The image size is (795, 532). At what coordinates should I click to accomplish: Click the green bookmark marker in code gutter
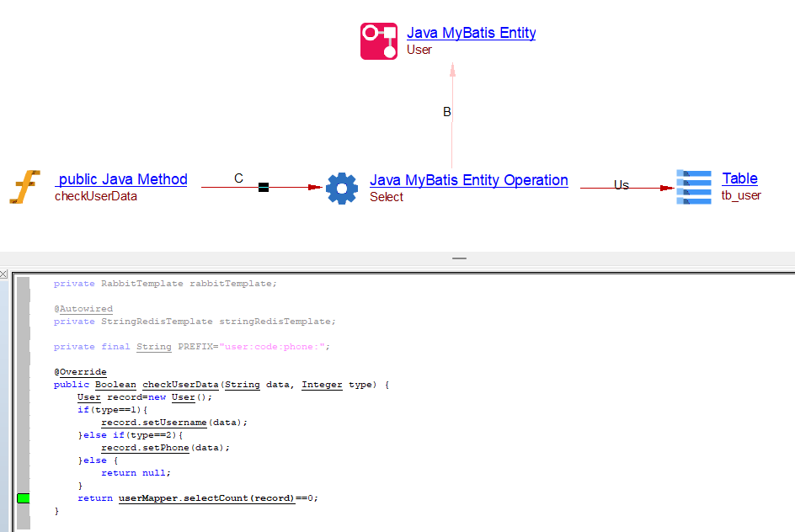point(24,498)
